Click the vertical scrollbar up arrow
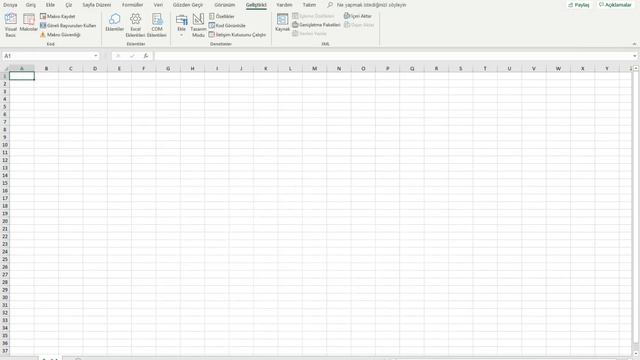The width and height of the screenshot is (640, 360). coord(636,69)
